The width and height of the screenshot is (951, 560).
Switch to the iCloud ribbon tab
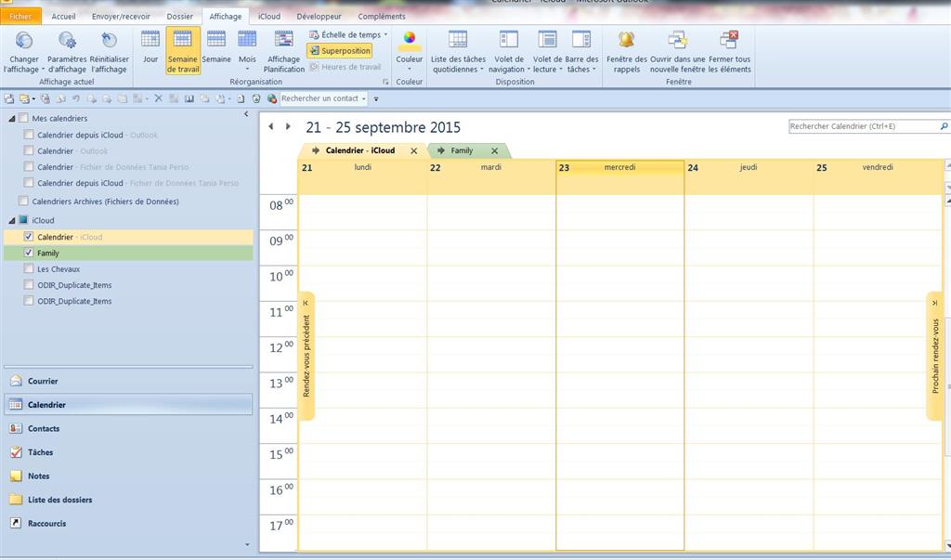(268, 17)
